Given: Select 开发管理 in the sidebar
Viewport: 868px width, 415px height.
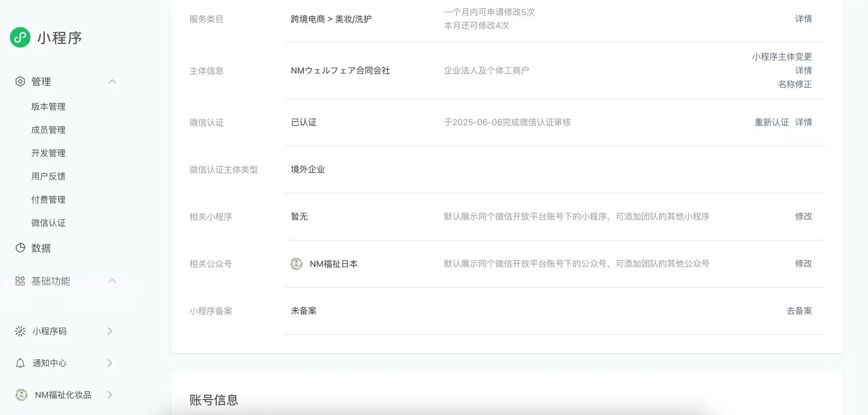Looking at the screenshot, I should click(48, 153).
